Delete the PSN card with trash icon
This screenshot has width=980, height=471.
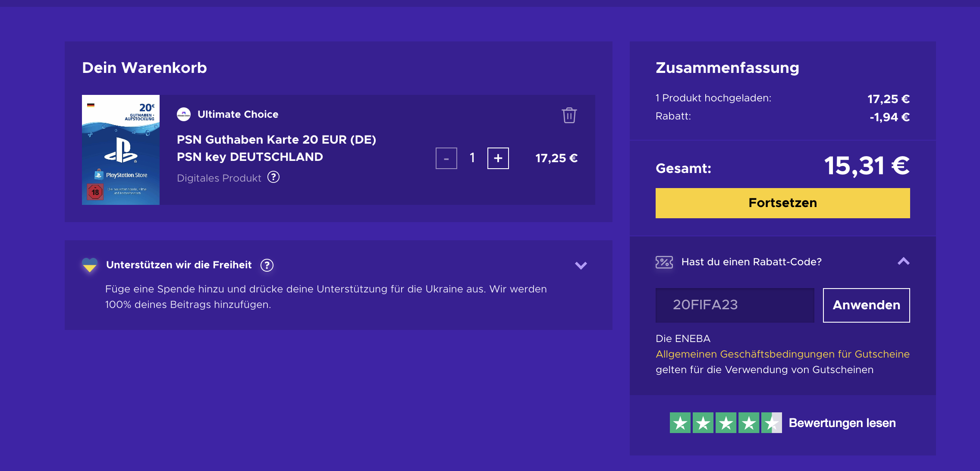[x=569, y=115]
